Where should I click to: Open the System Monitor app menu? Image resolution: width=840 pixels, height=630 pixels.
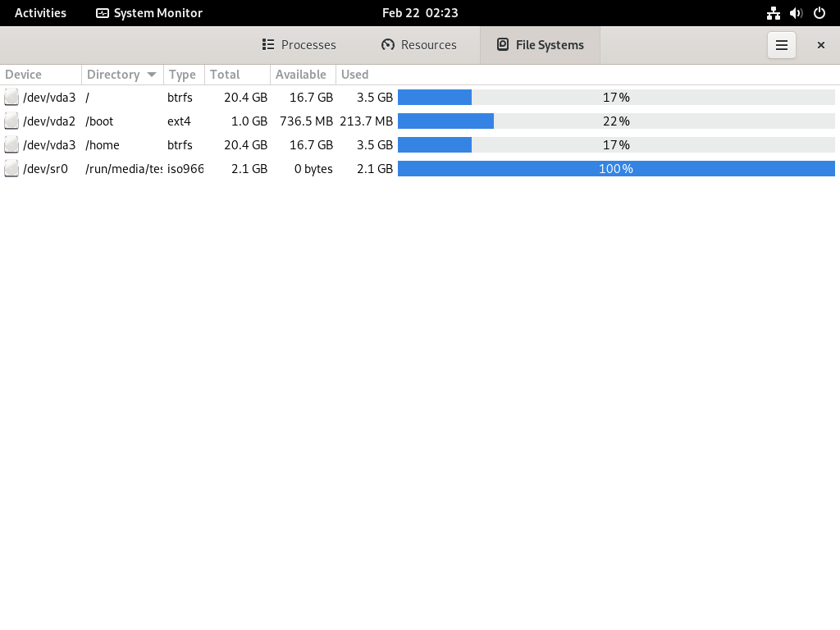pos(149,13)
